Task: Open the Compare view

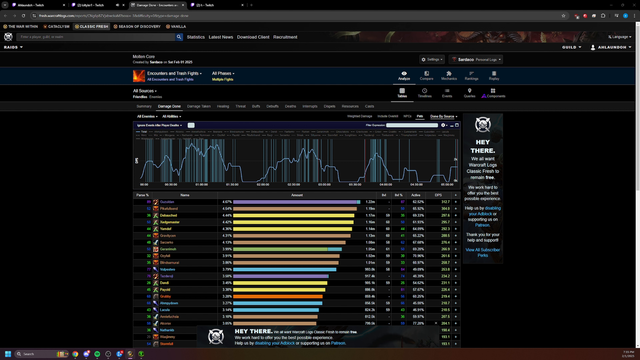Action: coord(426,76)
